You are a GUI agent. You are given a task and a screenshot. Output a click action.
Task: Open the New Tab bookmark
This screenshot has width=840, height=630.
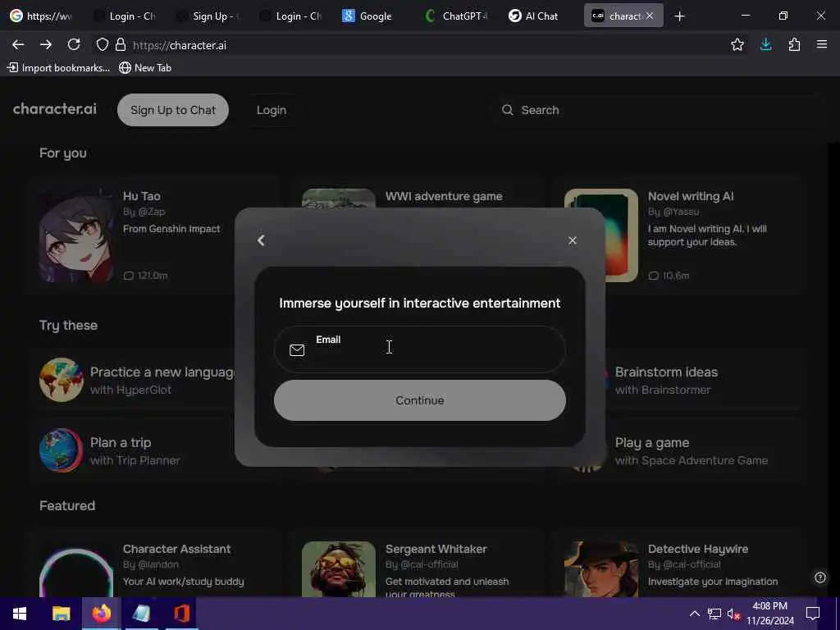tap(145, 67)
